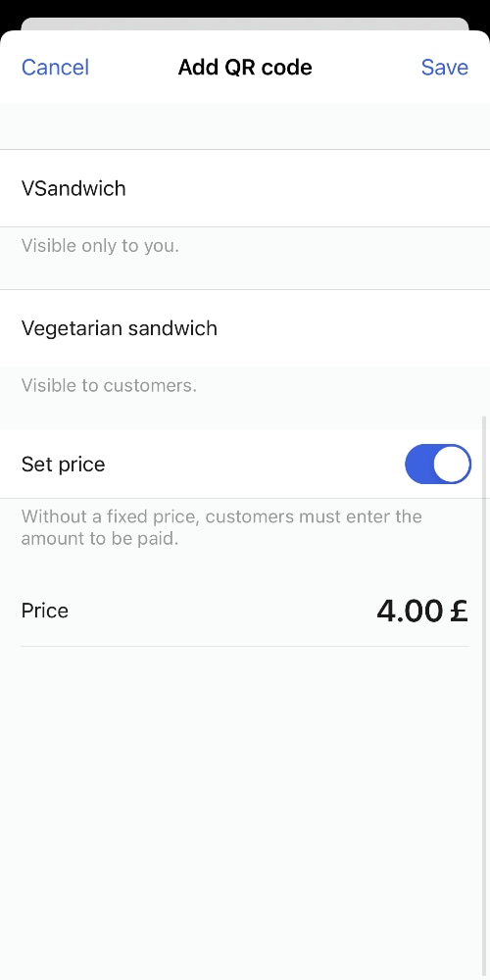Click blank area right of VSandwich text
The height and width of the screenshot is (980, 490).
point(306,188)
